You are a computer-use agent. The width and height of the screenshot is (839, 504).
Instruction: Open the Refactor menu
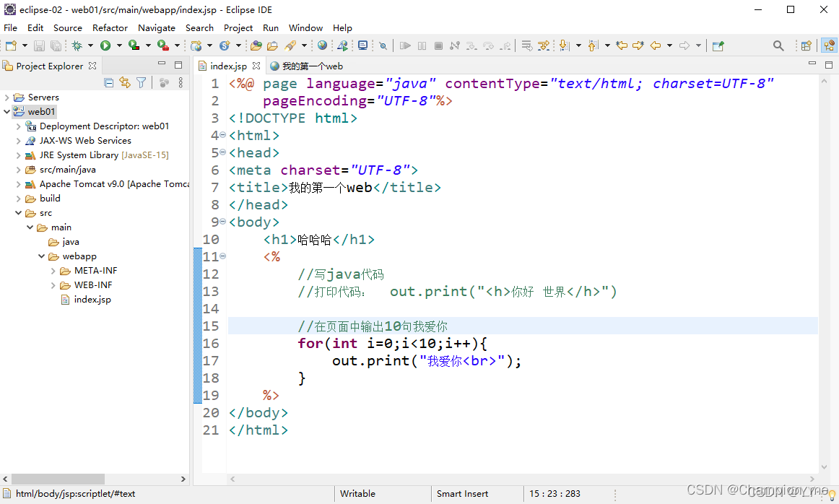click(x=110, y=28)
